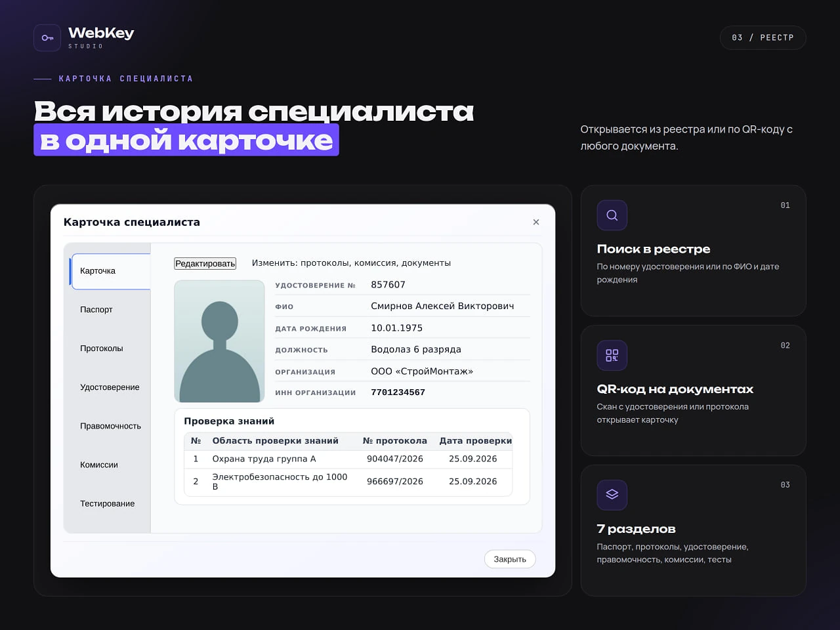Click the layers icon on the 7 разделов card
Screen dimensions: 840x630
point(612,495)
